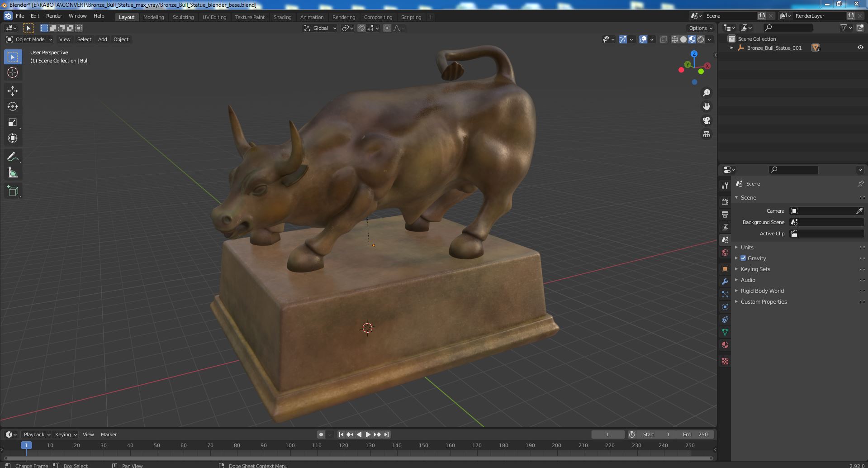Screen dimensions: 868x468
Task: Open the Output properties tab
Action: 725,214
